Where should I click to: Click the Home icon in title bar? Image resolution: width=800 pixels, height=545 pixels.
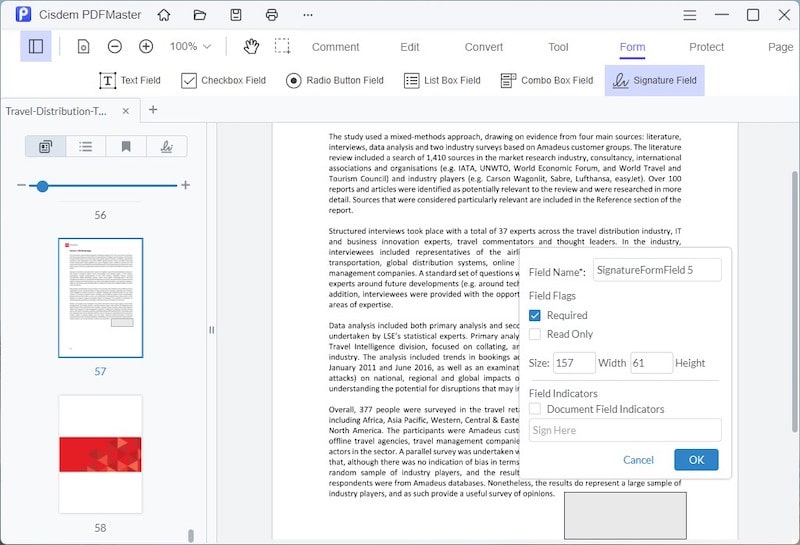(164, 15)
